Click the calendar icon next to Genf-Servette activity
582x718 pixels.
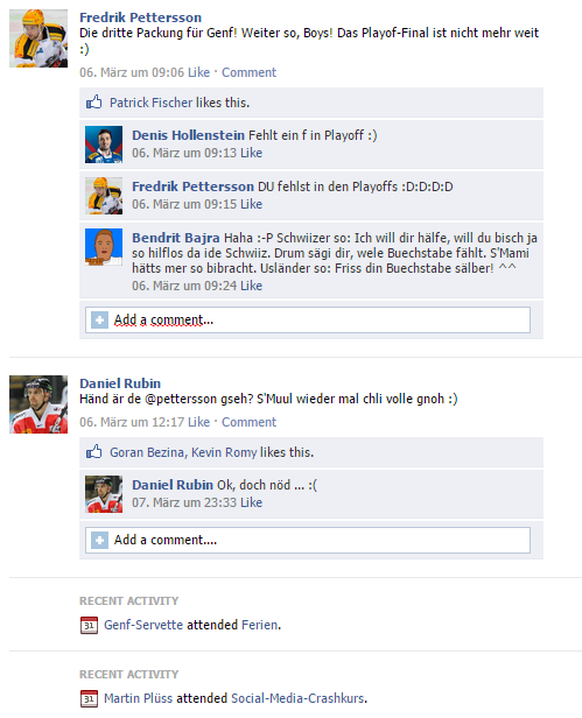pos(89,625)
